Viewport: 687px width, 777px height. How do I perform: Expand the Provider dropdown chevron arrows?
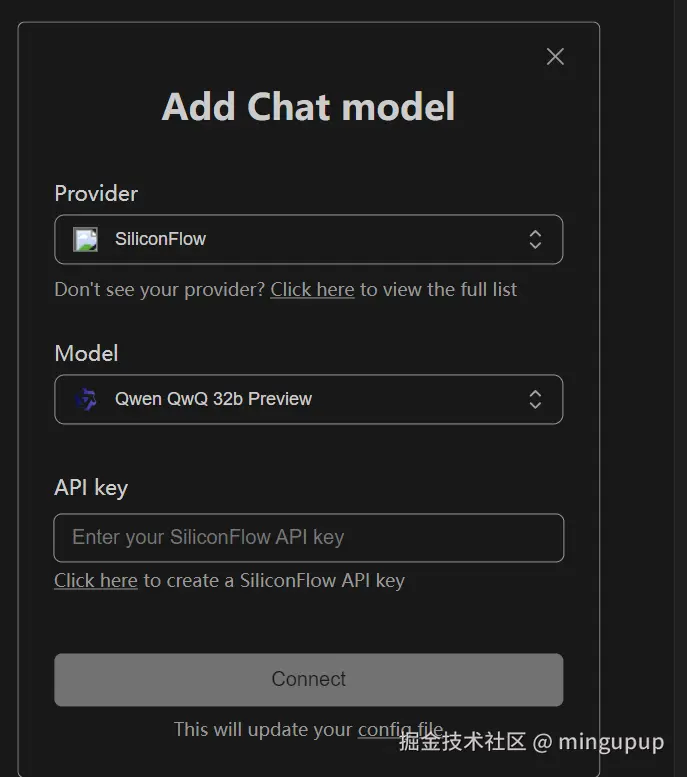[x=535, y=240]
